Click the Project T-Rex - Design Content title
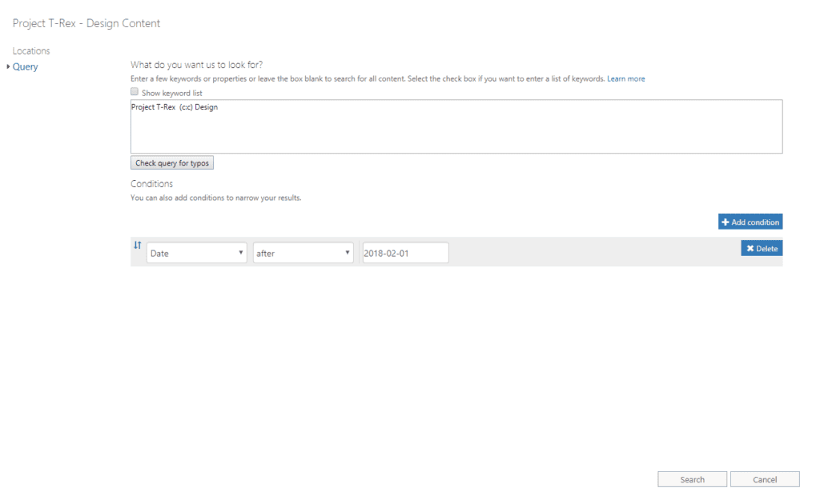This screenshot has height=504, width=820. coord(86,23)
